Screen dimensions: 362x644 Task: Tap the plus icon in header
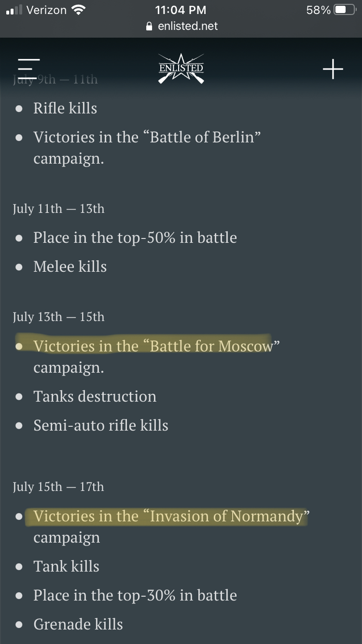(333, 70)
